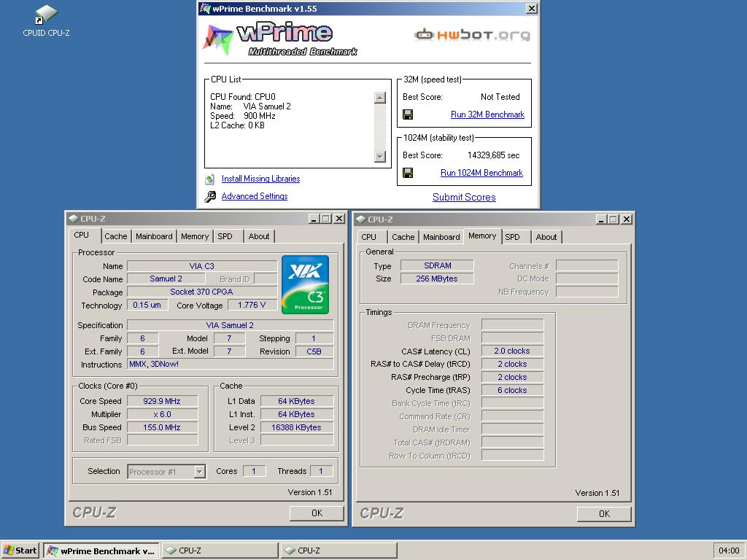Click Cycle Time value 6 clocks

coord(512,390)
